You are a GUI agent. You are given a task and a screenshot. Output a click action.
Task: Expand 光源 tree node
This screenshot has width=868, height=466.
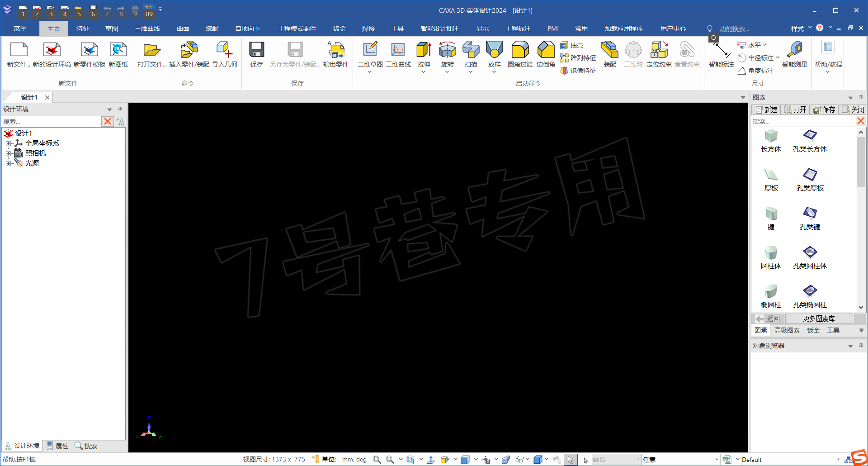[x=8, y=163]
